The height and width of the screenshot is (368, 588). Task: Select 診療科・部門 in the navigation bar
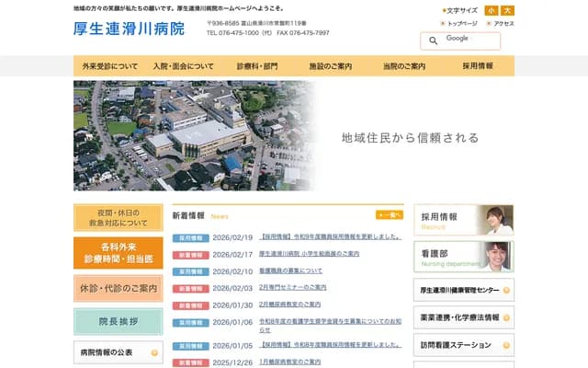[x=257, y=66]
